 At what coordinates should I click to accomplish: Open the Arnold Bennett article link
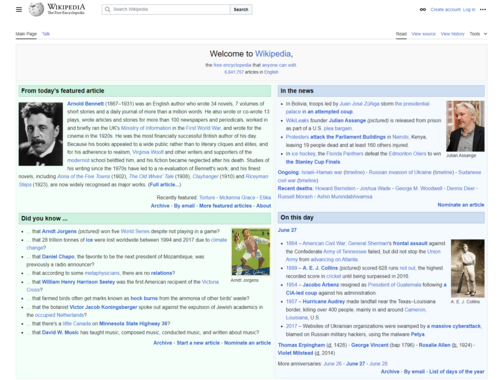(85, 104)
